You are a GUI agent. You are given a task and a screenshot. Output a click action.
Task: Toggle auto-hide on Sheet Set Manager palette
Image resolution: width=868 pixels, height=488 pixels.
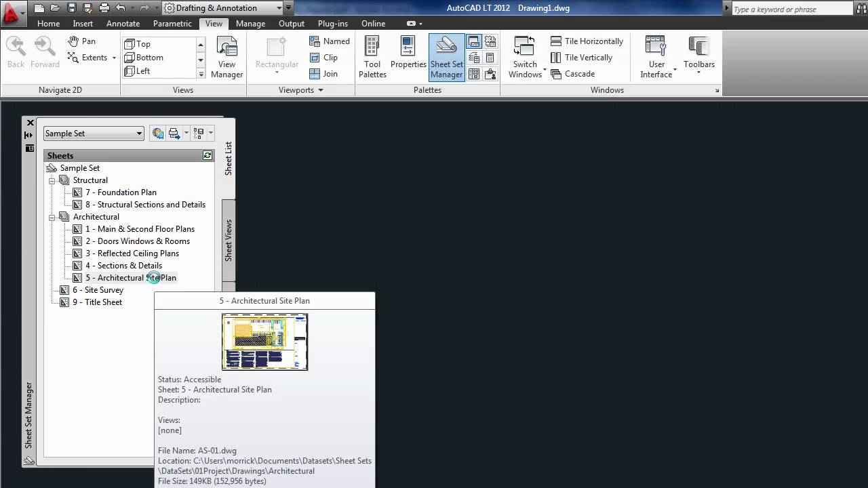tap(28, 136)
